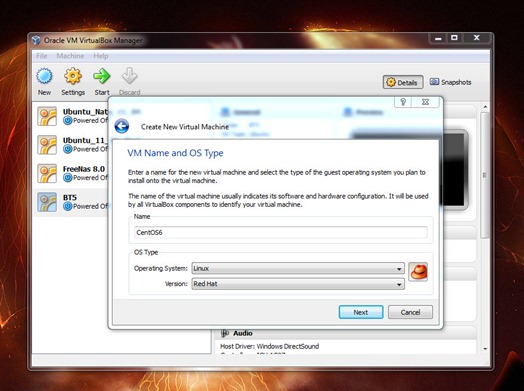524x391 pixels.
Task: Click the VM Name and OS Type heading
Action: tap(175, 153)
